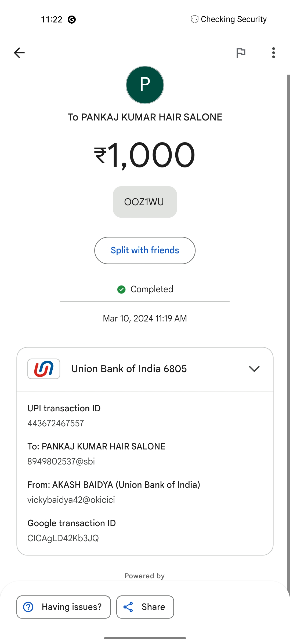Viewport: 290px width, 644px height.
Task: Go back using the arrow icon
Action: [x=19, y=53]
